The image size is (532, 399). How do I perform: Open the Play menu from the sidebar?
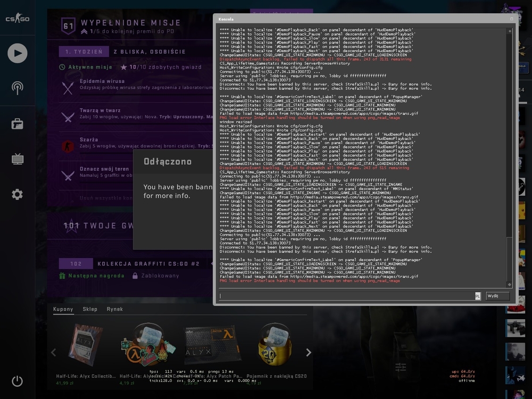tap(18, 53)
